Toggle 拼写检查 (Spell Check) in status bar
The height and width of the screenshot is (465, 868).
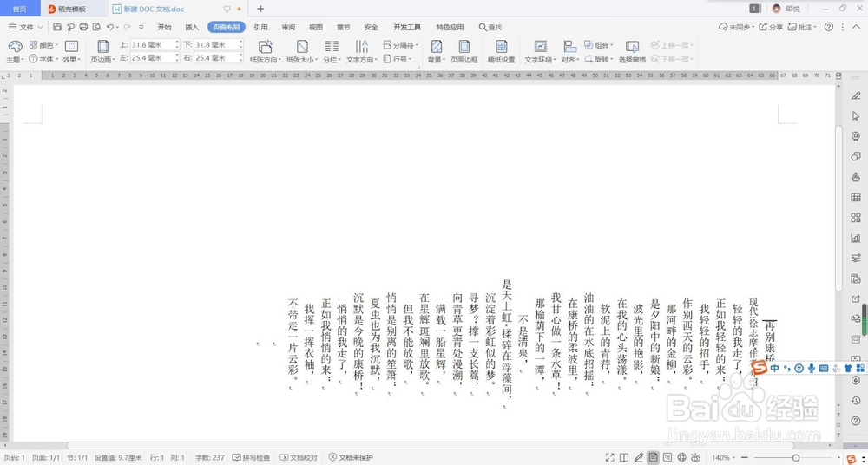coord(252,458)
